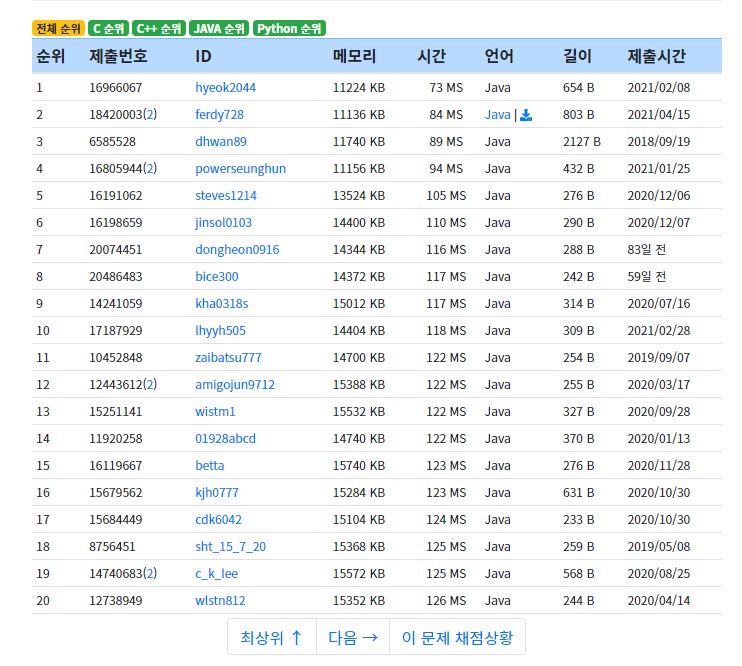Click the 제출번호 column header
The height and width of the screenshot is (666, 742).
point(118,56)
